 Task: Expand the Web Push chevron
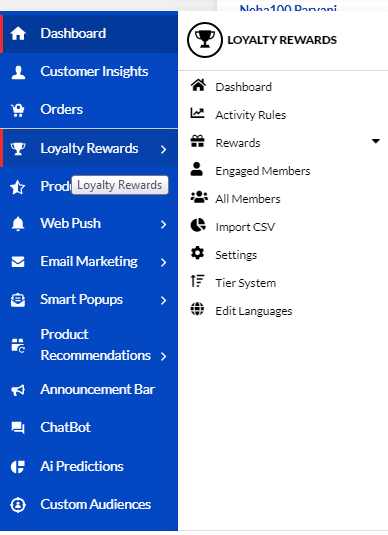[x=164, y=225]
